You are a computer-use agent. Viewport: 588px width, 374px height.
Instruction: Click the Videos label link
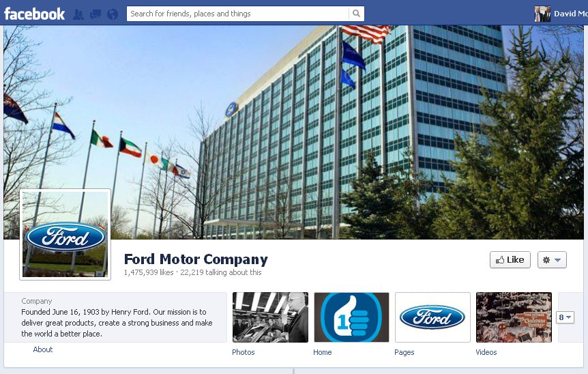tap(486, 352)
